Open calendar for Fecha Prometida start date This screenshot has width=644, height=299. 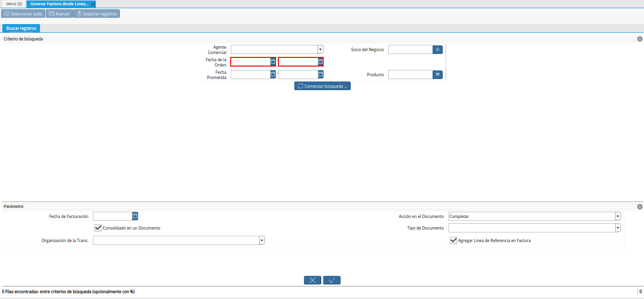pyautogui.click(x=273, y=74)
